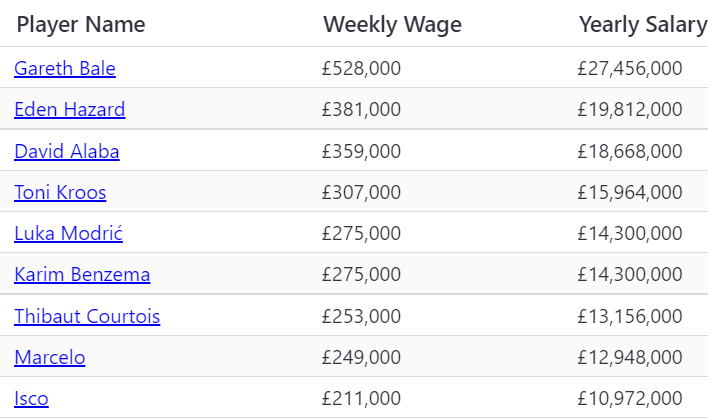This screenshot has width=708, height=418.
Task: Click the Marcelo player link
Action: coord(50,357)
